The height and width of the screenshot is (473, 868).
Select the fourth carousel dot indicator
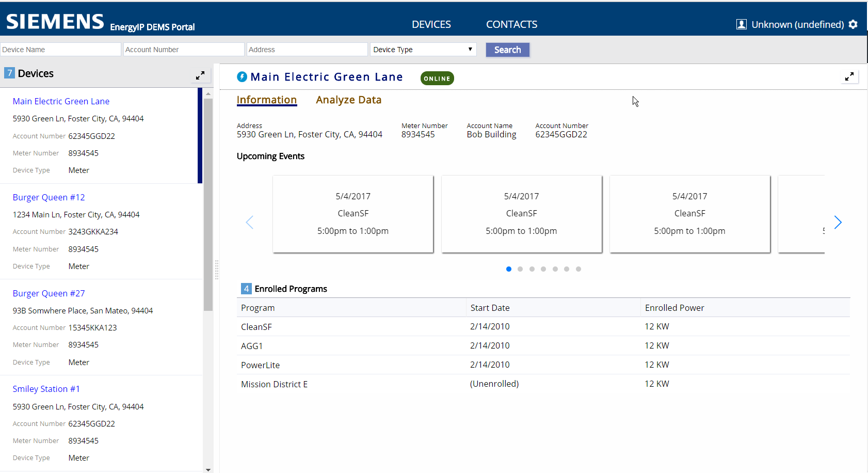pyautogui.click(x=543, y=269)
